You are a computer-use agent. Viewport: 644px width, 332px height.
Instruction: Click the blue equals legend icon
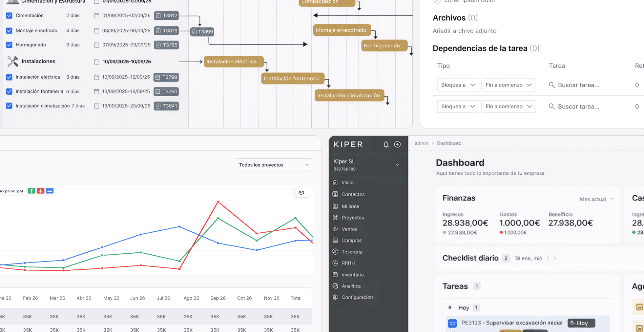click(x=50, y=191)
